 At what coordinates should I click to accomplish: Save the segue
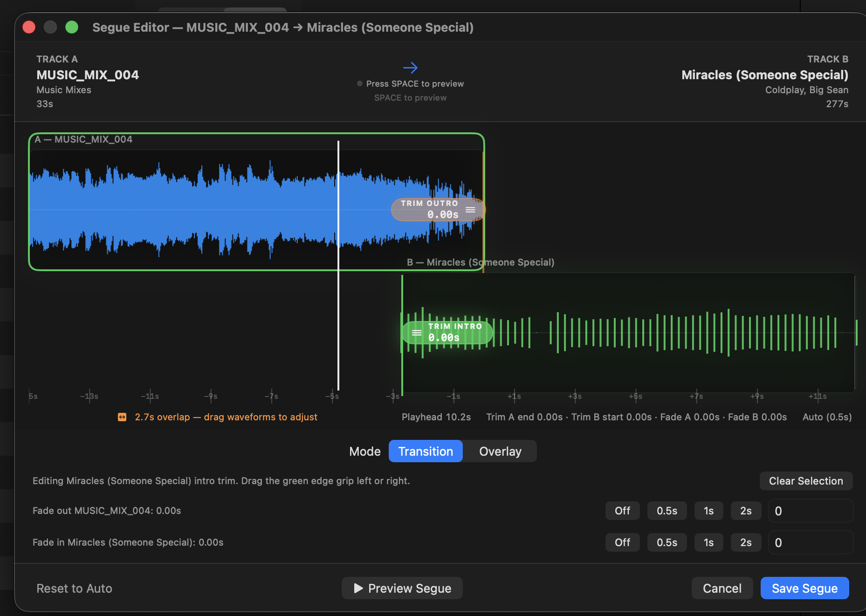(x=804, y=588)
